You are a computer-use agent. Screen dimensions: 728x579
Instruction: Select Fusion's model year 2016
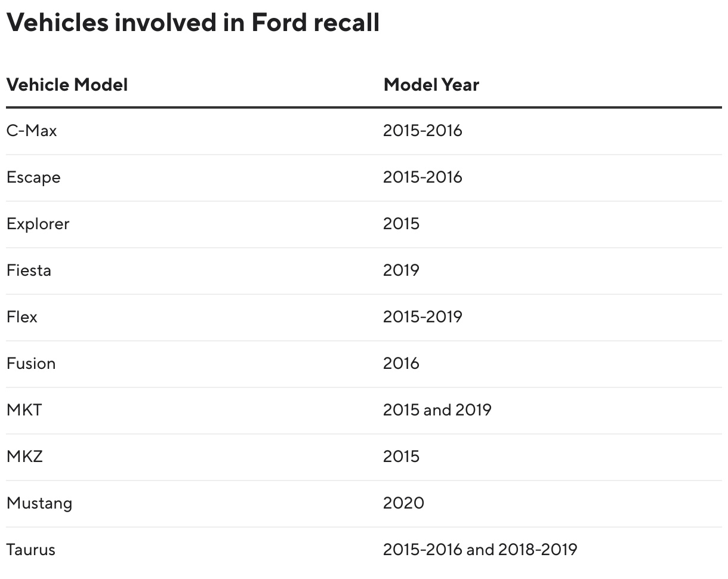pyautogui.click(x=401, y=364)
